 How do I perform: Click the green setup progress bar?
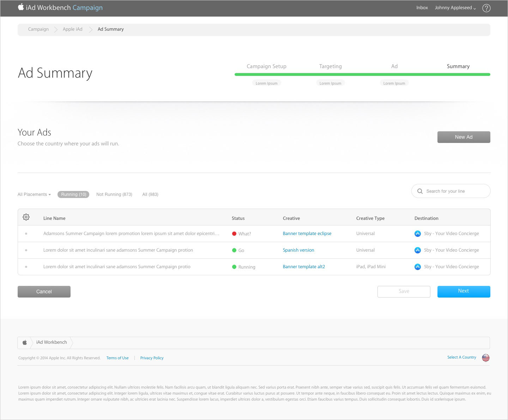tap(362, 74)
